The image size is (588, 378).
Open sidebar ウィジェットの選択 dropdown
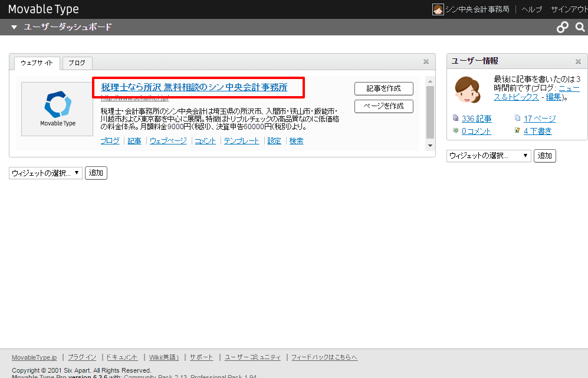tap(489, 156)
